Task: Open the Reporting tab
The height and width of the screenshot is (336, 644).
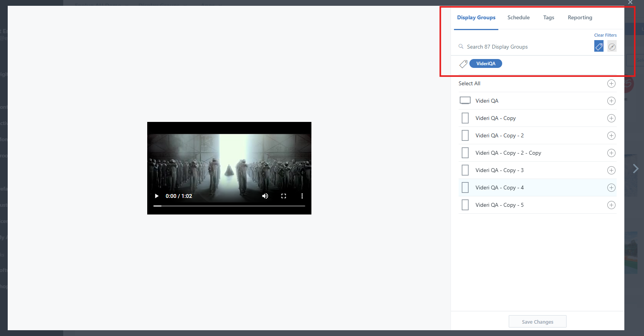Action: point(580,17)
